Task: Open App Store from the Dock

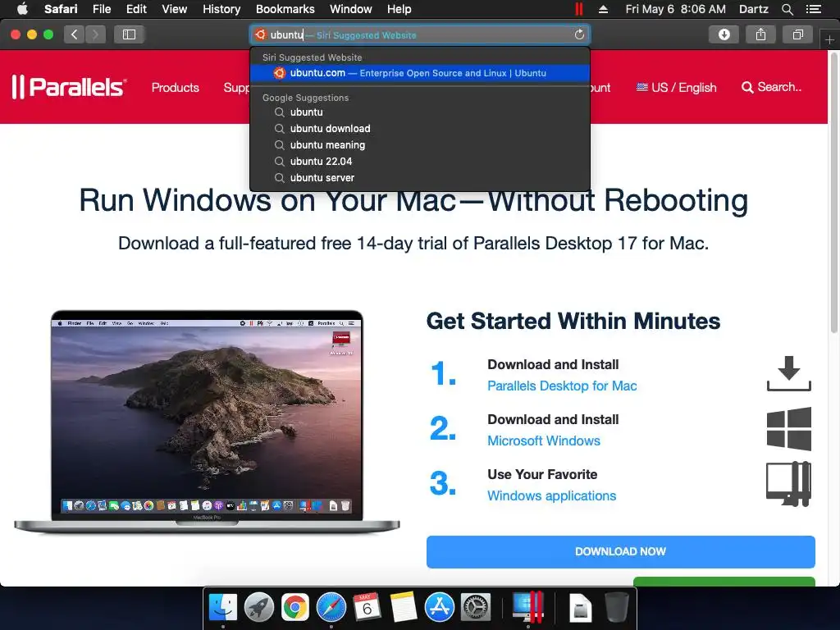Action: (x=440, y=608)
